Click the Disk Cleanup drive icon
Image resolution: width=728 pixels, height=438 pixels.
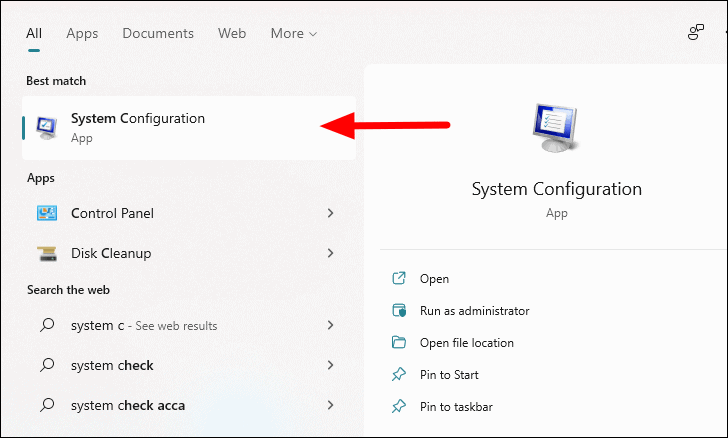pos(47,254)
